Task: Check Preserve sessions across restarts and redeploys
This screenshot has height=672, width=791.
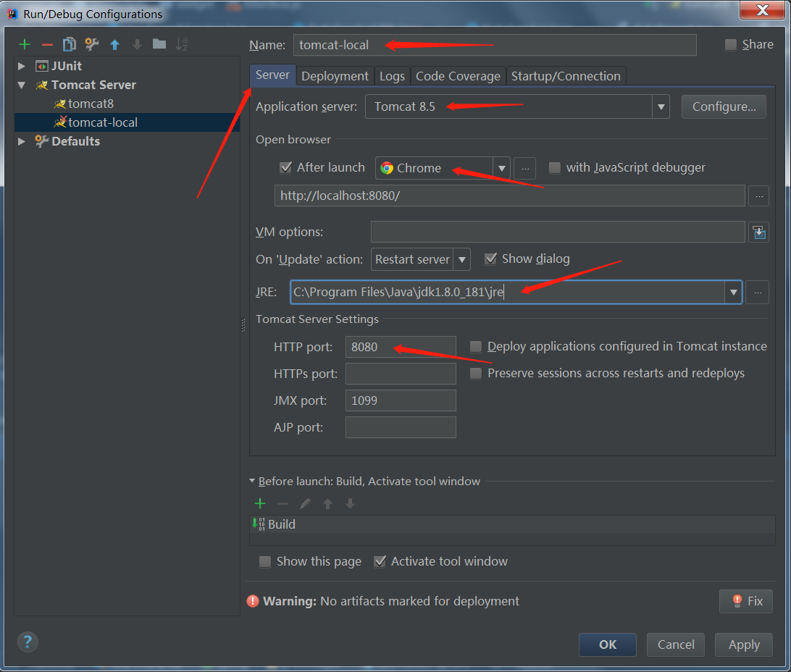Action: (x=476, y=373)
